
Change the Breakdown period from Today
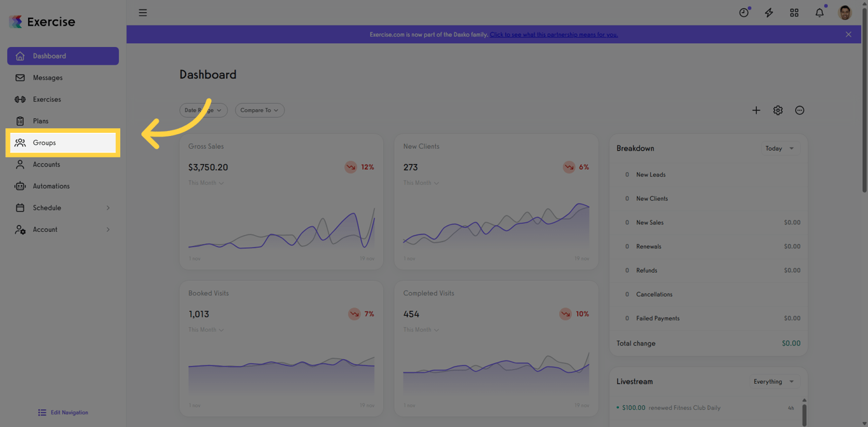(x=780, y=148)
